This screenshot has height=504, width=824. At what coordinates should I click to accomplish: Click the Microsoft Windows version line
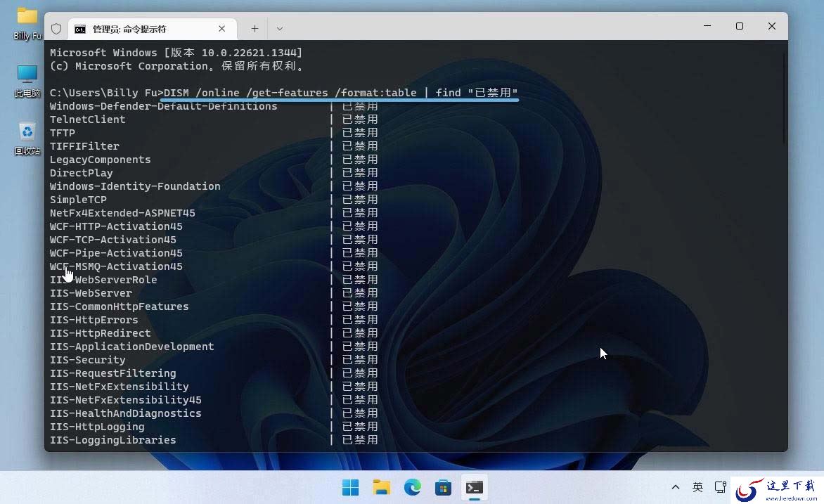(176, 53)
